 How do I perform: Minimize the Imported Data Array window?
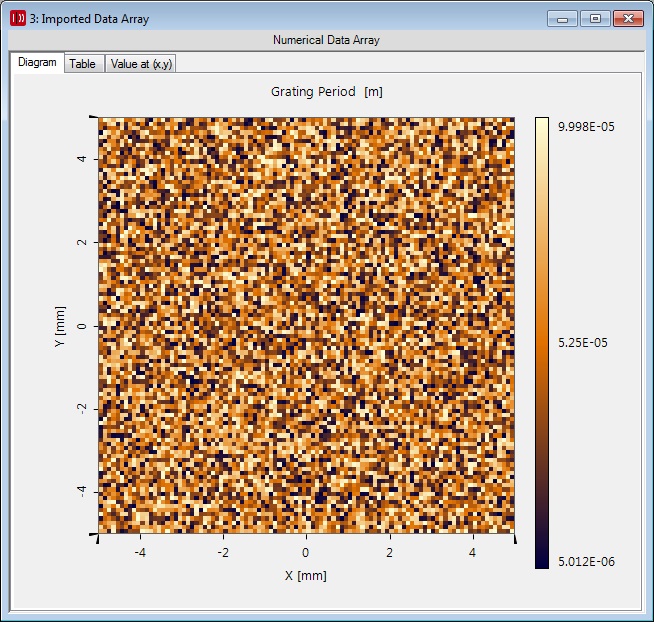tap(562, 19)
